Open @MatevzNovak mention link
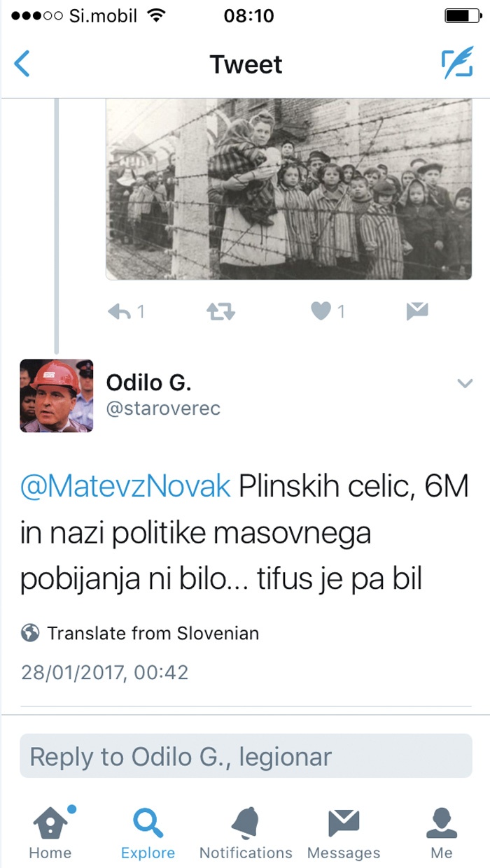 pyautogui.click(x=125, y=487)
